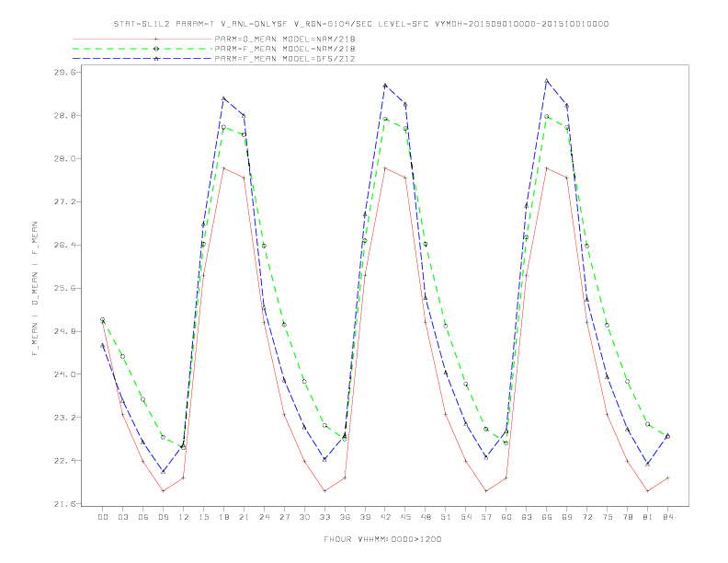Click x-axis tick label 15
This screenshot has width=728, height=563.
[x=203, y=517]
